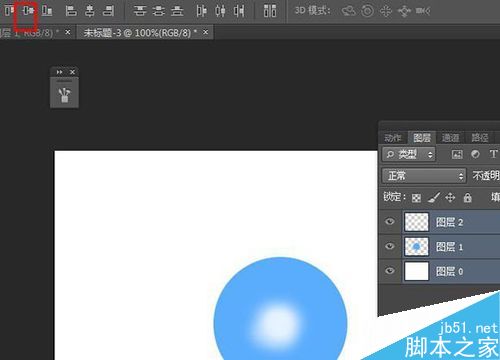This screenshot has height=360, width=500.
Task: Hide layer 图层 1 with eye icon
Action: tap(390, 246)
